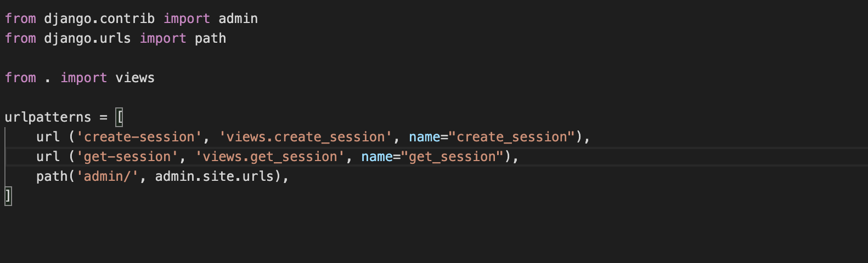The image size is (868, 263).
Task: Click 'admin.site.urls' in the path call
Action: 215,176
